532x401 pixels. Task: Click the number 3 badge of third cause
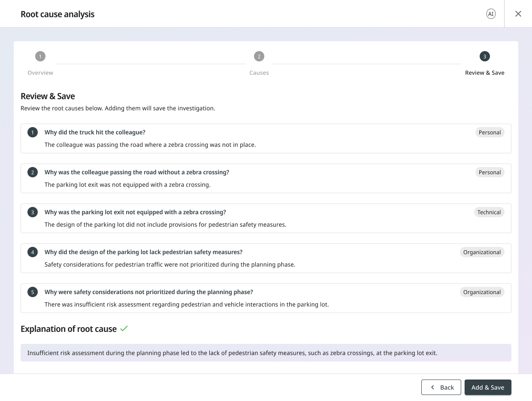[33, 213]
